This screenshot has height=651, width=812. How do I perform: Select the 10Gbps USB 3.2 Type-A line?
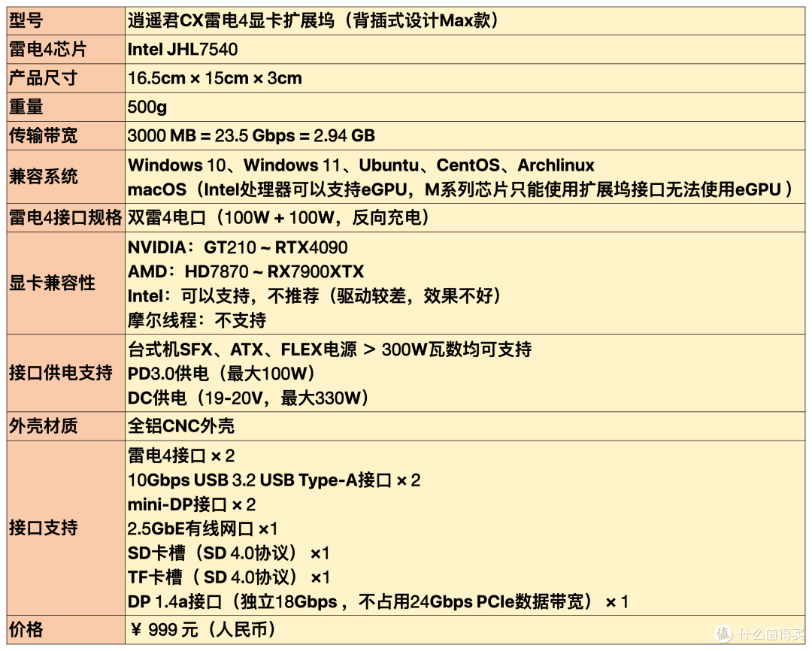click(274, 480)
